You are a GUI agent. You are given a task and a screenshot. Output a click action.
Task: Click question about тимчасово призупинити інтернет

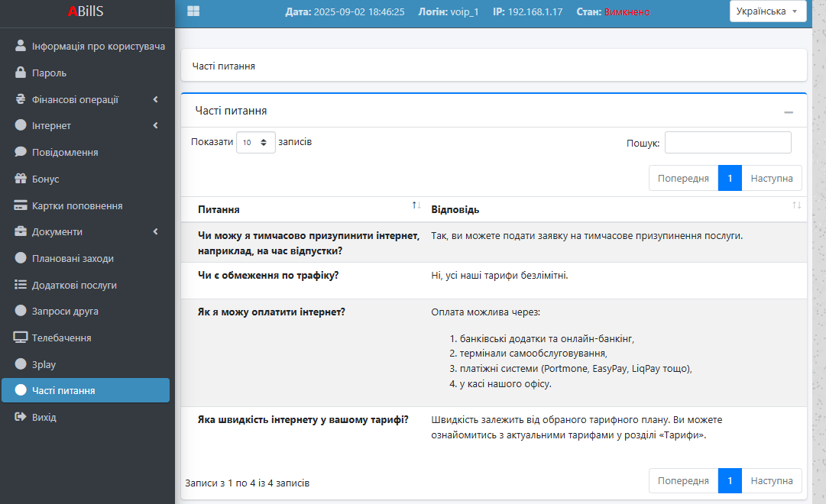click(x=309, y=243)
